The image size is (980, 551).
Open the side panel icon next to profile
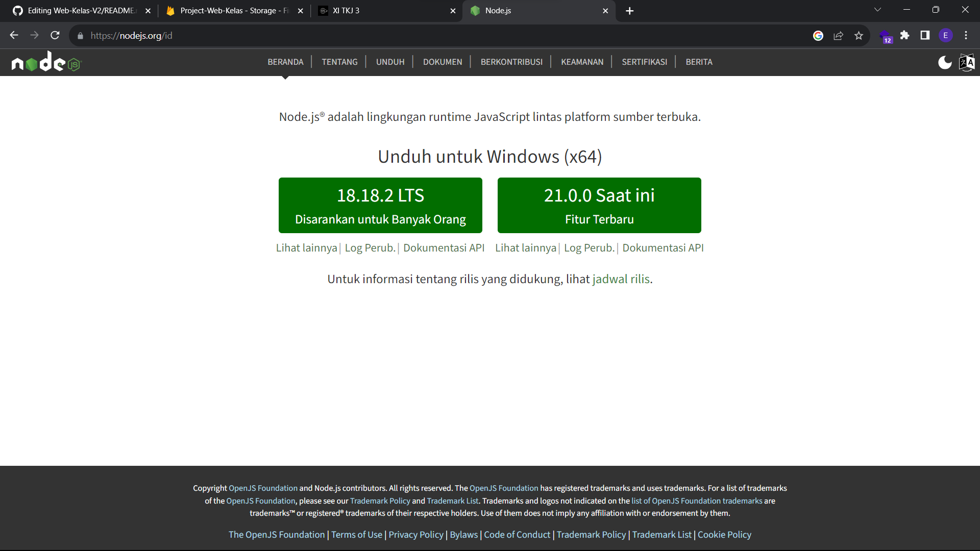(925, 35)
